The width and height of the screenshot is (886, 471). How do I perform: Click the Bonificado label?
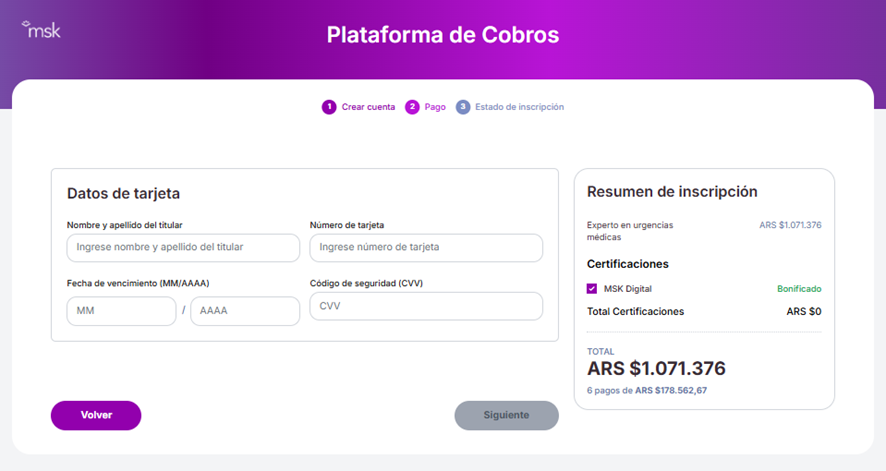click(799, 289)
